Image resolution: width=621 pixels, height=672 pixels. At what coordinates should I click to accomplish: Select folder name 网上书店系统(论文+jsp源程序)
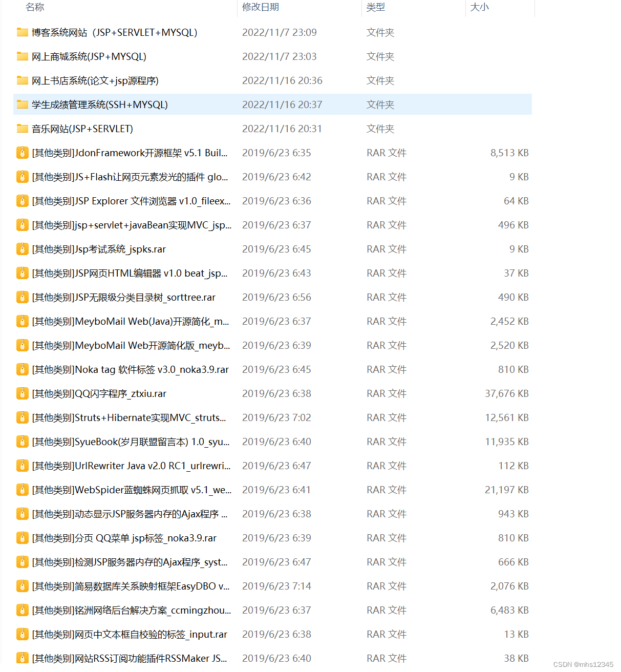[x=95, y=80]
